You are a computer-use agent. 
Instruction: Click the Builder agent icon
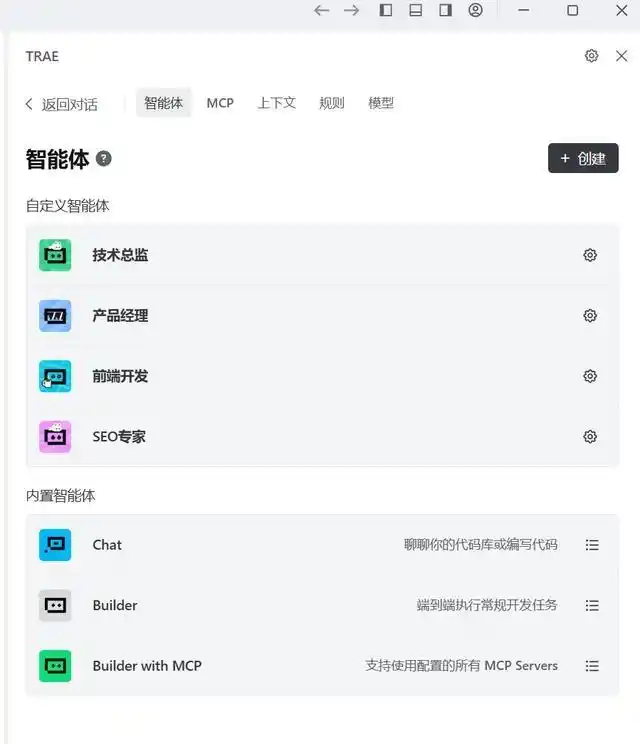tap(55, 605)
